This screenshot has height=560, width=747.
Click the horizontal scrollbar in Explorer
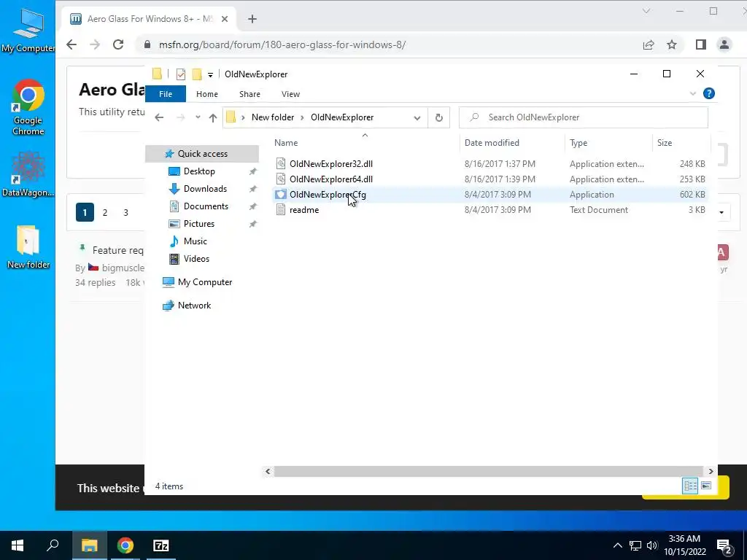(x=488, y=471)
